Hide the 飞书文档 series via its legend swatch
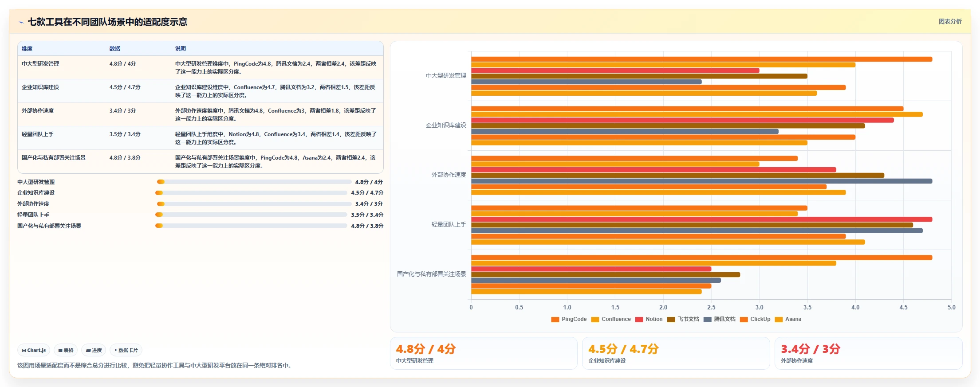 671,319
